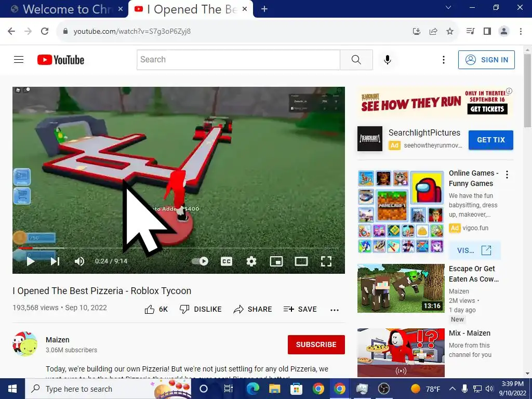Screen dimensions: 532x399
Task: Open options for Online Games ad
Action: (507, 175)
